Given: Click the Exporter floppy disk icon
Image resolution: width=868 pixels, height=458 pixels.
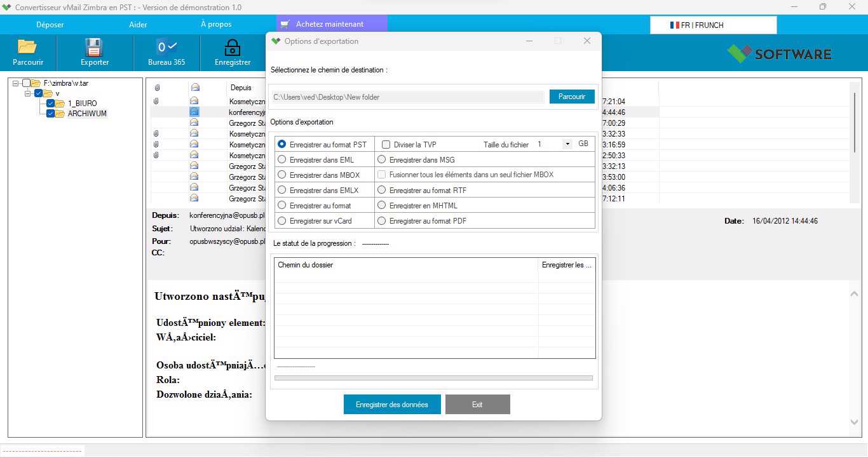Looking at the screenshot, I should pos(94,48).
